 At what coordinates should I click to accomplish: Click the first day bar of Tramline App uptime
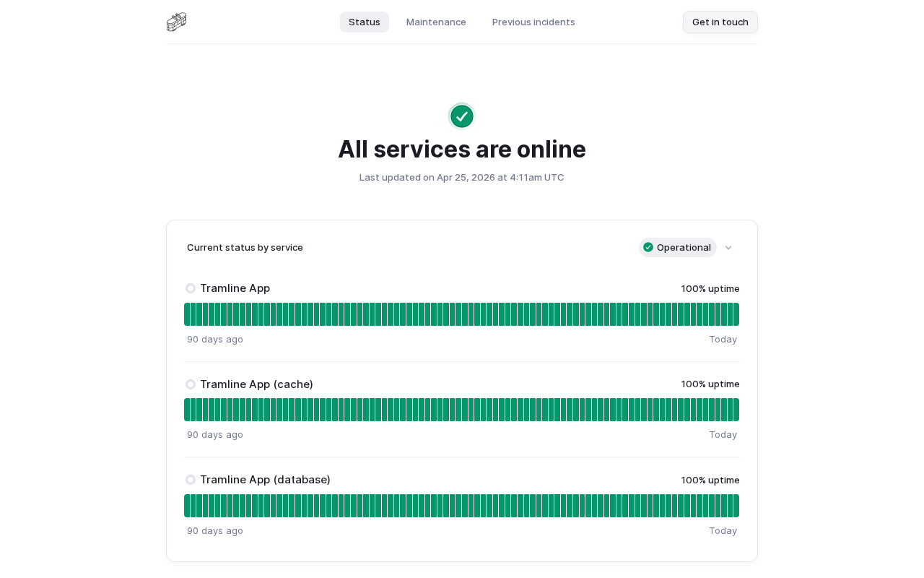tap(187, 314)
